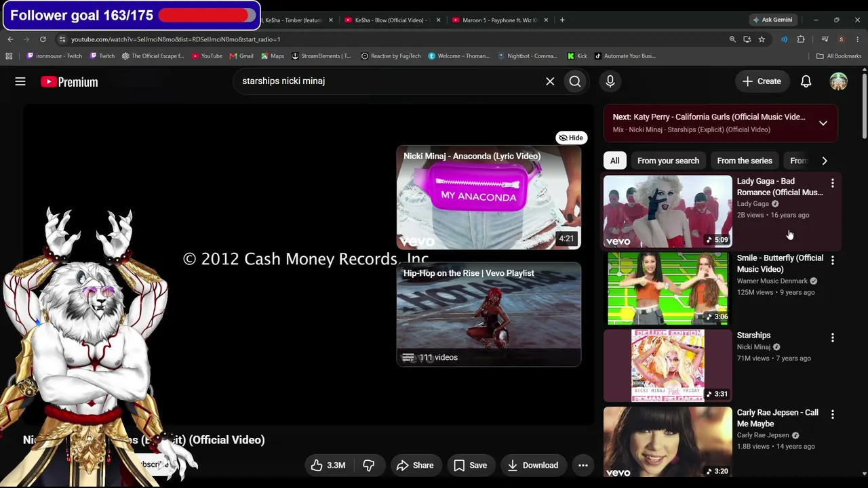868x488 pixels.
Task: Play the Carly Rae Jepsen Call Me Maybe thumbnail
Action: pyautogui.click(x=668, y=442)
